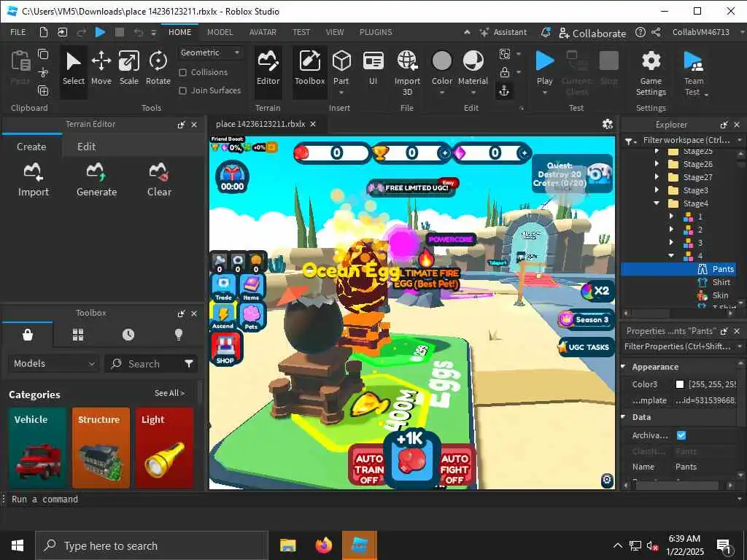Viewport: 747px width, 560px height.
Task: Pick the Rotate tool
Action: pos(158,69)
